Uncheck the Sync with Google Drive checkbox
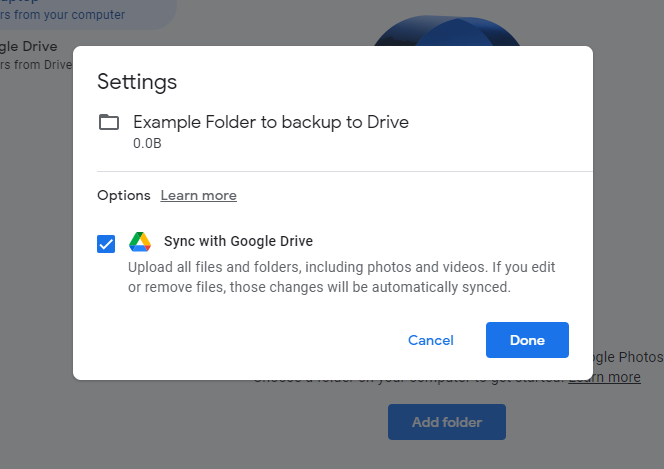This screenshot has width=664, height=469. click(106, 244)
